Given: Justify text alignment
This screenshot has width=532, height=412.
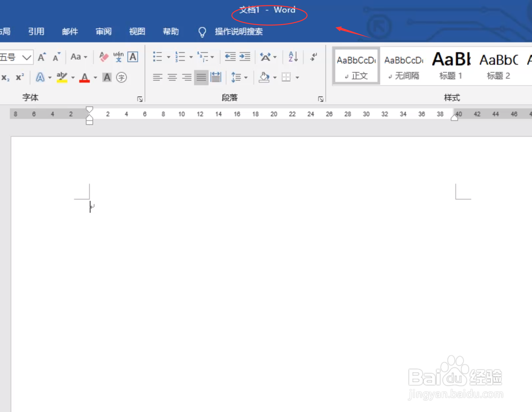Looking at the screenshot, I should coord(201,78).
